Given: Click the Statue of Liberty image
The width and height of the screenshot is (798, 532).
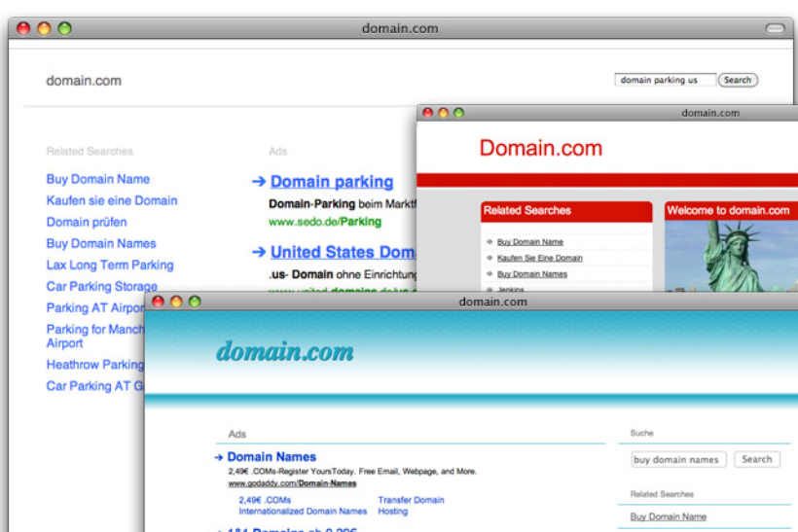Looking at the screenshot, I should tap(731, 257).
